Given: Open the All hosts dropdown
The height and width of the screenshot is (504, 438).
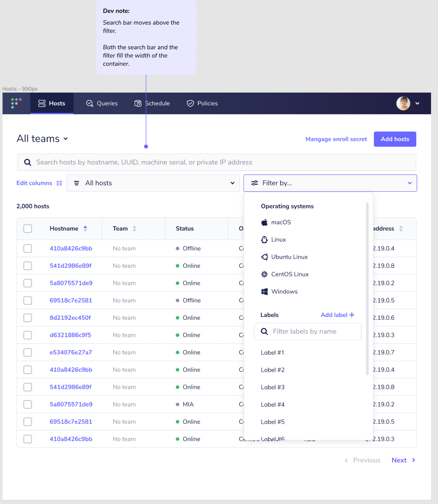Looking at the screenshot, I should [153, 183].
